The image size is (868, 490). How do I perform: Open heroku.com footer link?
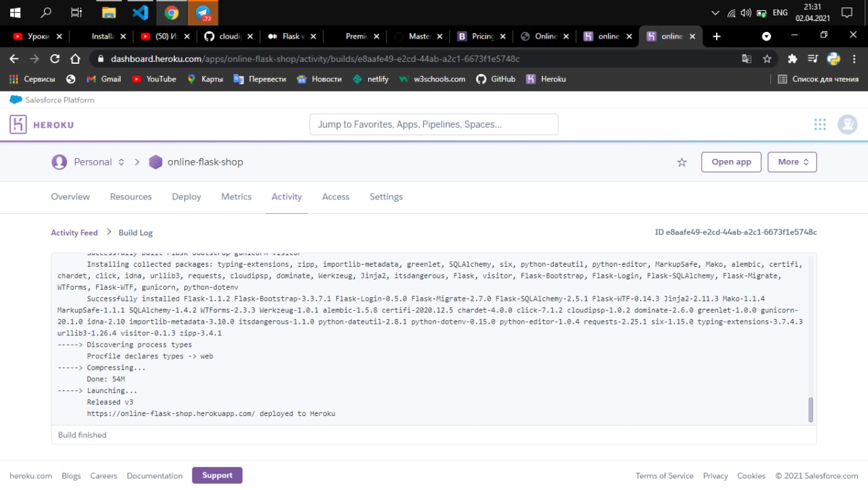coord(31,476)
